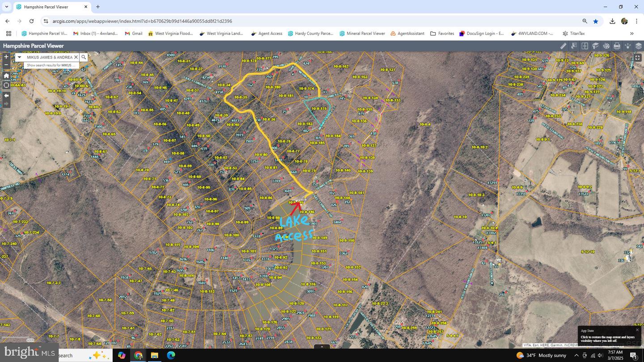The image size is (644, 362).
Task: Show more bookmarks overflow chevron
Action: pyautogui.click(x=632, y=34)
